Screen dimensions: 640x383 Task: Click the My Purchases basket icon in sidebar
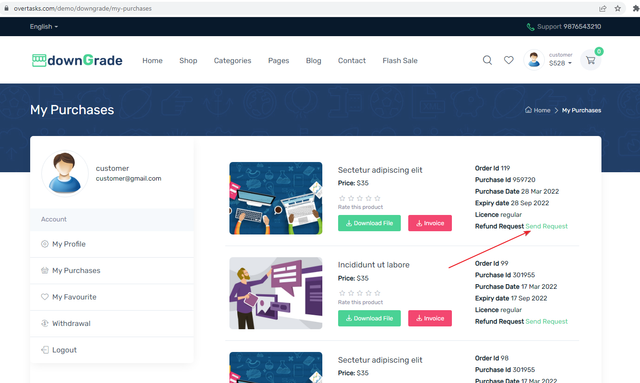[44, 270]
